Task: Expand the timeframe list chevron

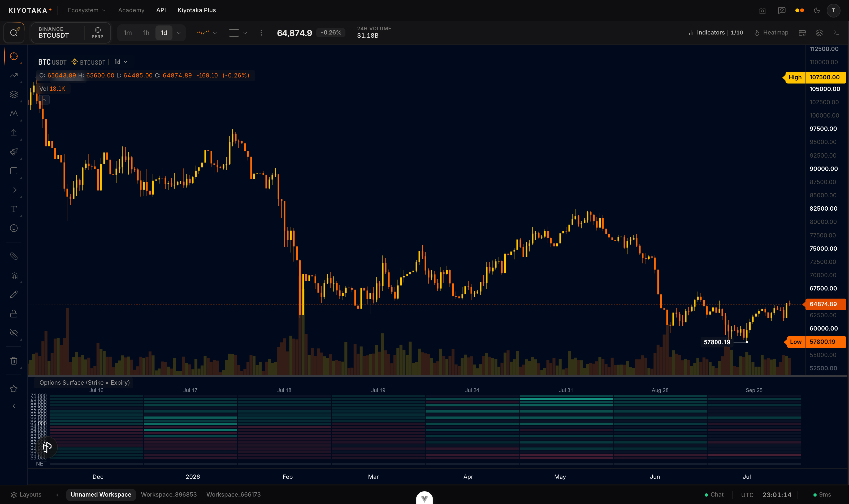Action: coord(179,33)
